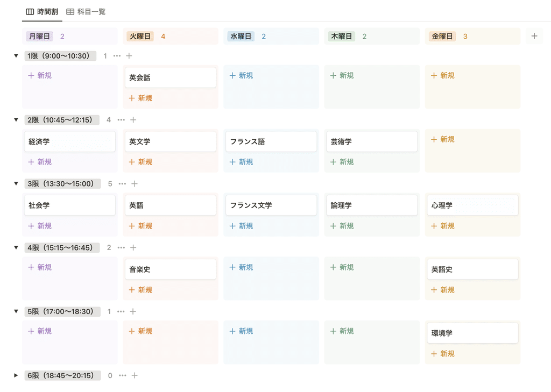Open the 環境学 card
Viewport: 551px width, 392px height.
point(472,333)
